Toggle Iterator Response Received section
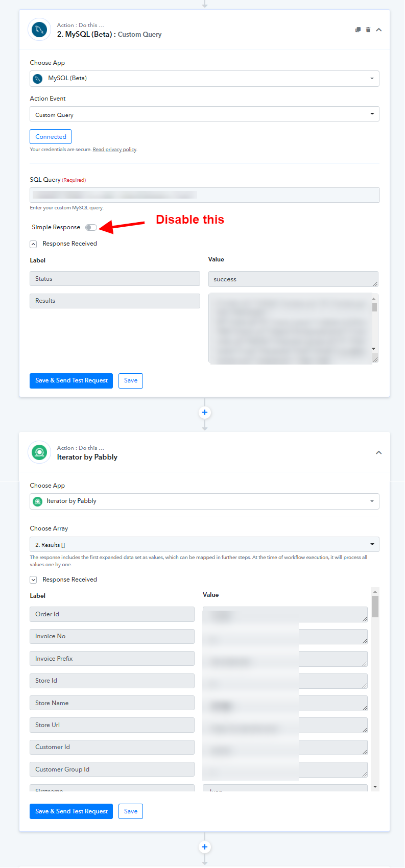405x868 pixels. [33, 580]
